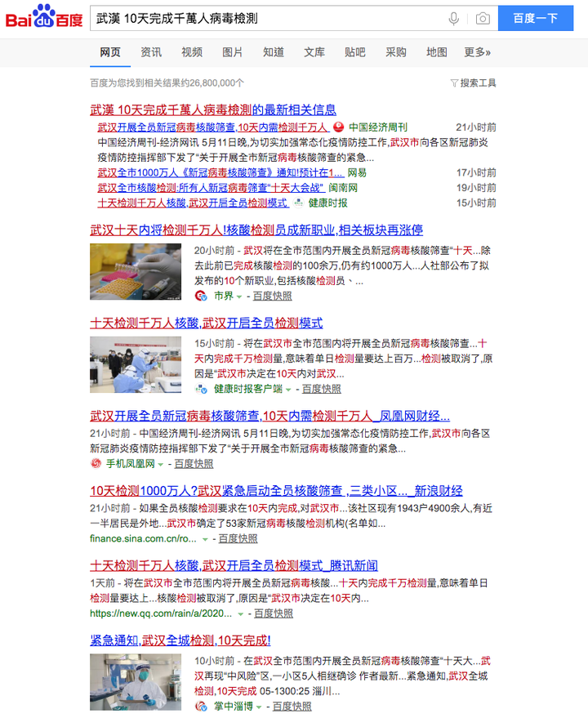Click the 市界 source icon
This screenshot has width=588, height=718.
[x=201, y=296]
